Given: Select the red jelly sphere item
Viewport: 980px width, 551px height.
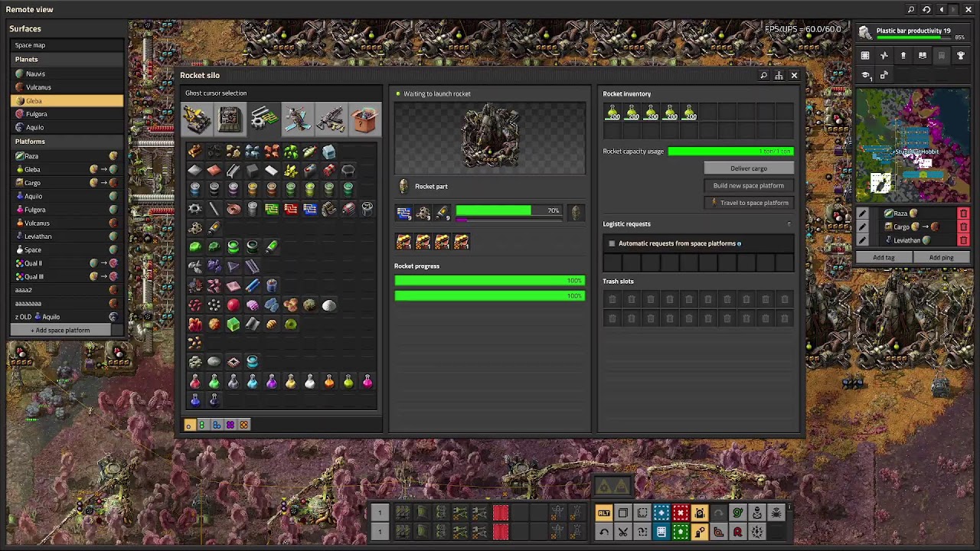Looking at the screenshot, I should (233, 305).
